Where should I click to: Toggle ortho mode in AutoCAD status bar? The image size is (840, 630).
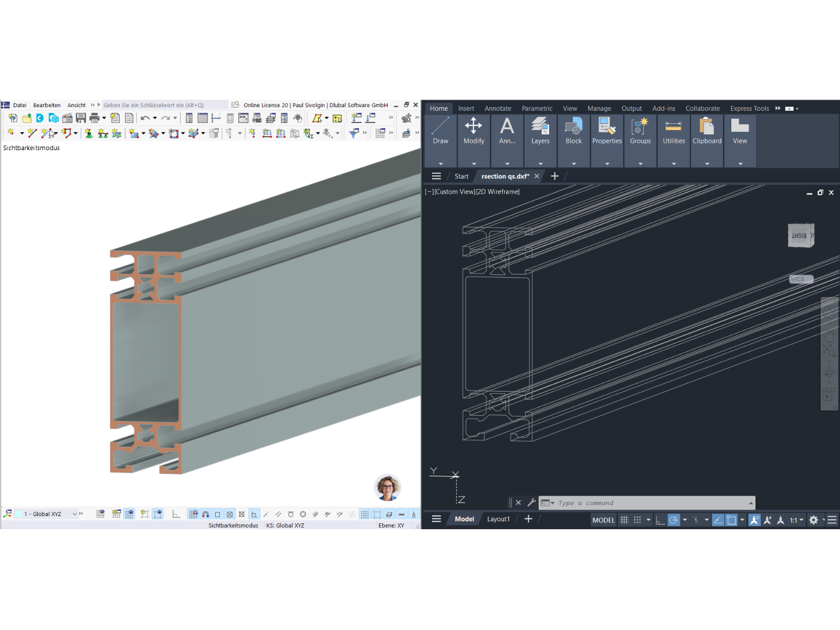click(x=660, y=520)
